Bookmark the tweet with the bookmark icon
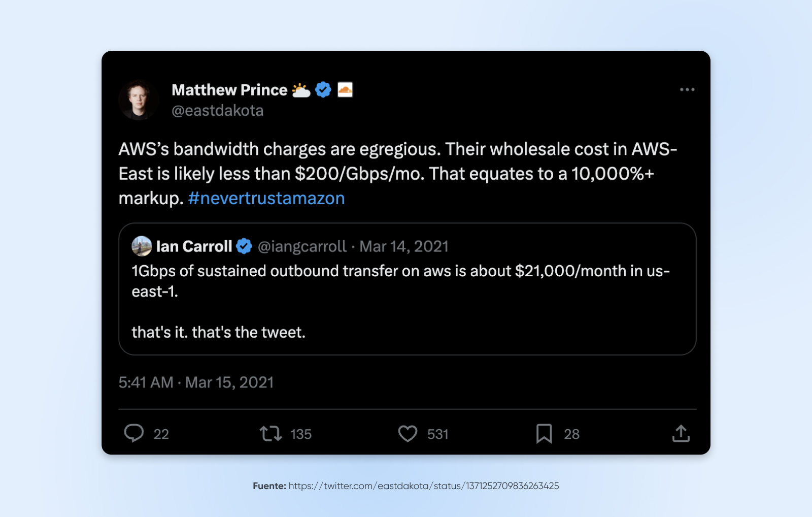Screen dimensions: 812x517 coord(545,434)
